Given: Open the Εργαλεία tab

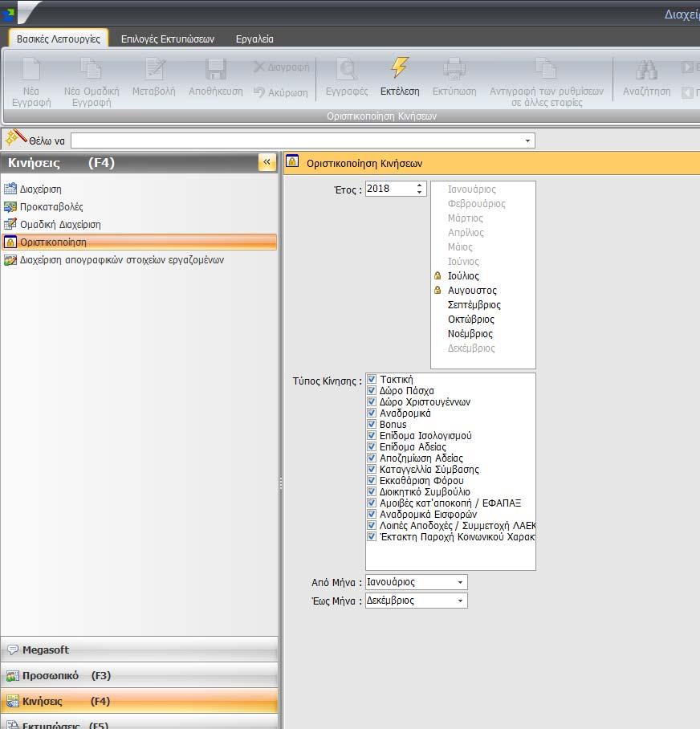Looking at the screenshot, I should [x=254, y=39].
